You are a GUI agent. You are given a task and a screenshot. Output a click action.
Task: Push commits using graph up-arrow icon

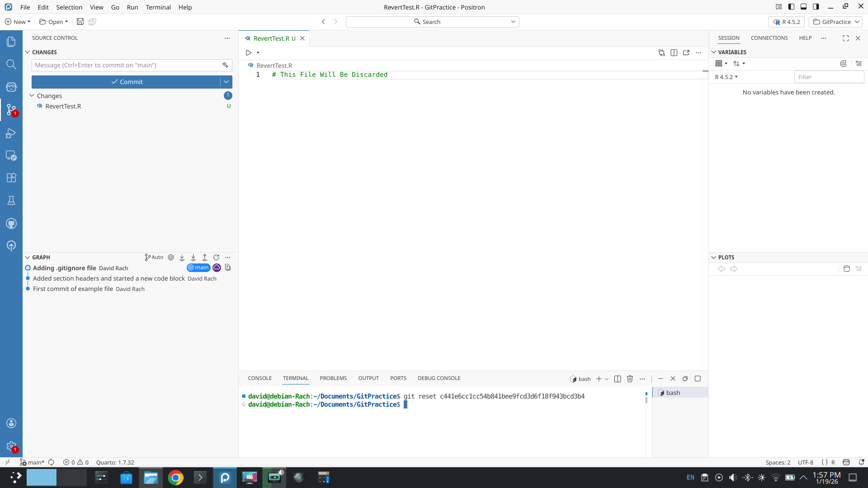(x=205, y=258)
